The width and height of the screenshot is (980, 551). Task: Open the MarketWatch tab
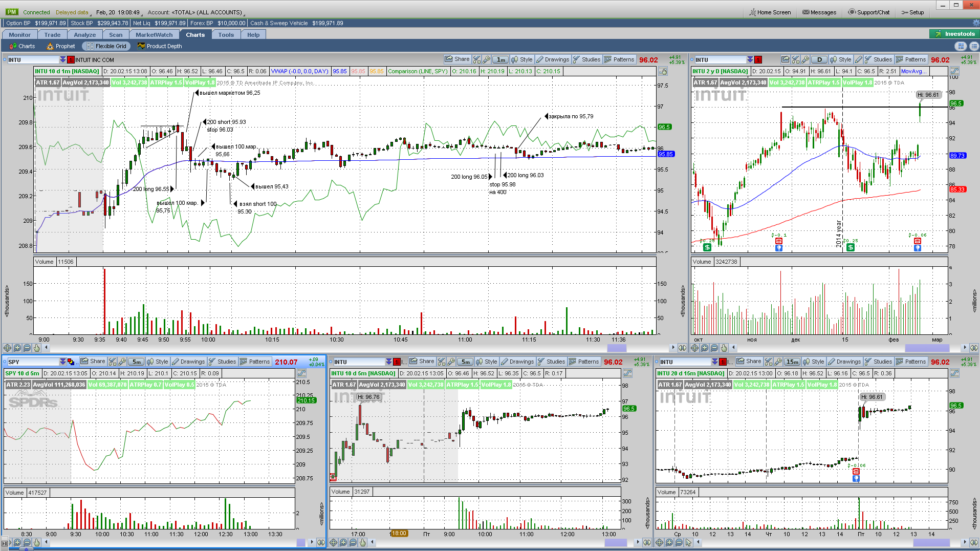click(x=154, y=35)
